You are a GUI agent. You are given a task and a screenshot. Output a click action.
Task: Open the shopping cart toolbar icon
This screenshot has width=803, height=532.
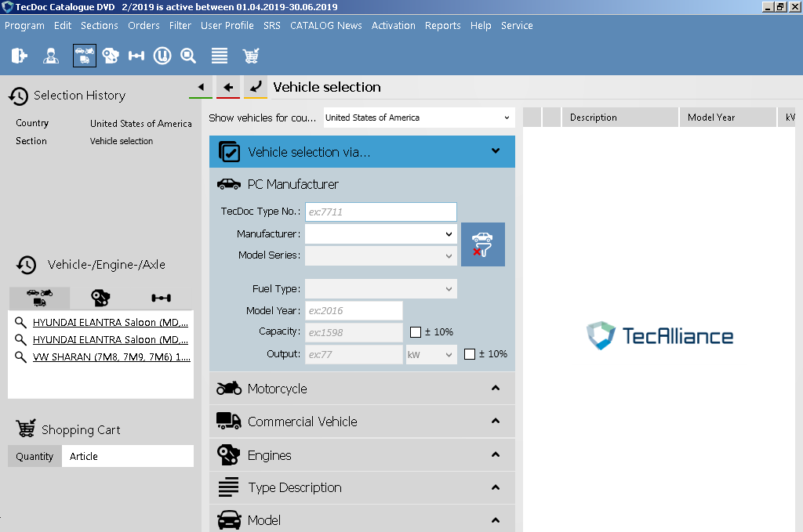point(251,56)
